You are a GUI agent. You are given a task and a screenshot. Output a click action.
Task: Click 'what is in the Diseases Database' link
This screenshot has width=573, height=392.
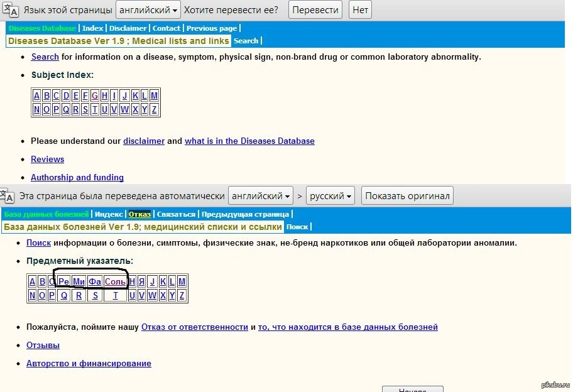[x=249, y=141]
